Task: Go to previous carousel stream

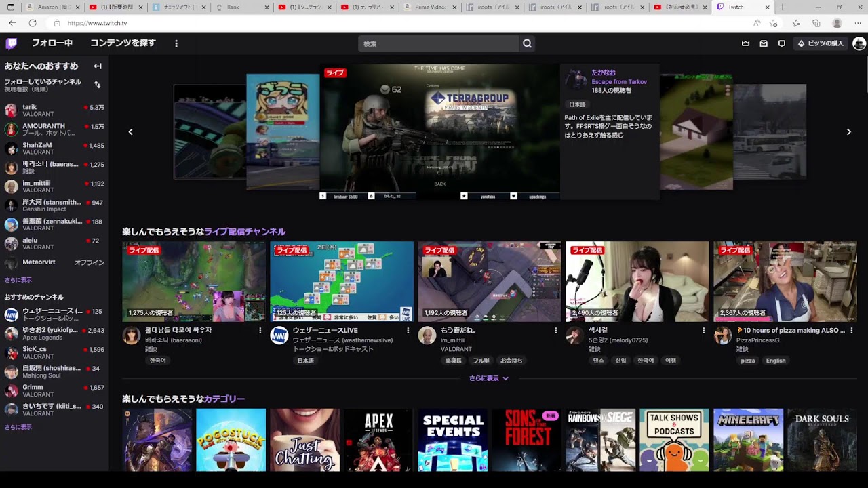Action: 131,132
